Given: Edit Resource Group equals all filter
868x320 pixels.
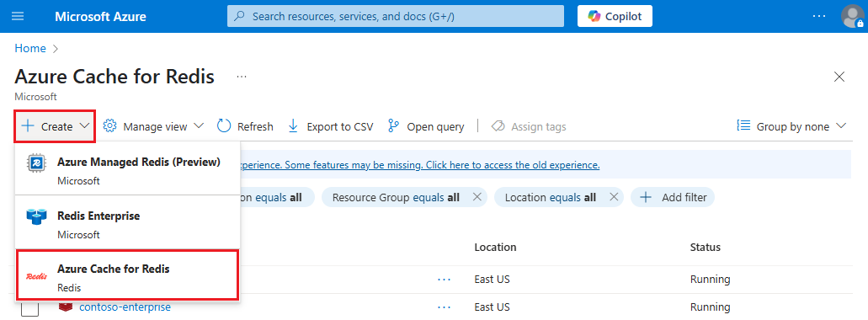Looking at the screenshot, I should 396,197.
